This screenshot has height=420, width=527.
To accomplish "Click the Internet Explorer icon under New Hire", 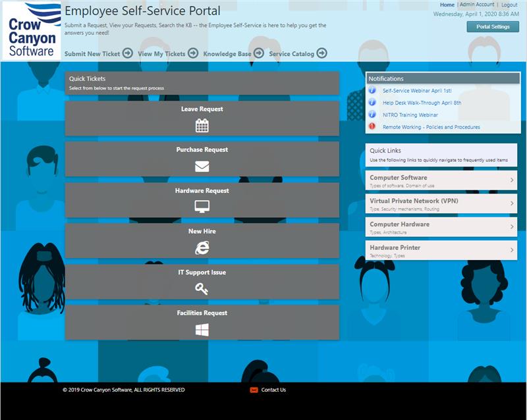I will coord(202,248).
